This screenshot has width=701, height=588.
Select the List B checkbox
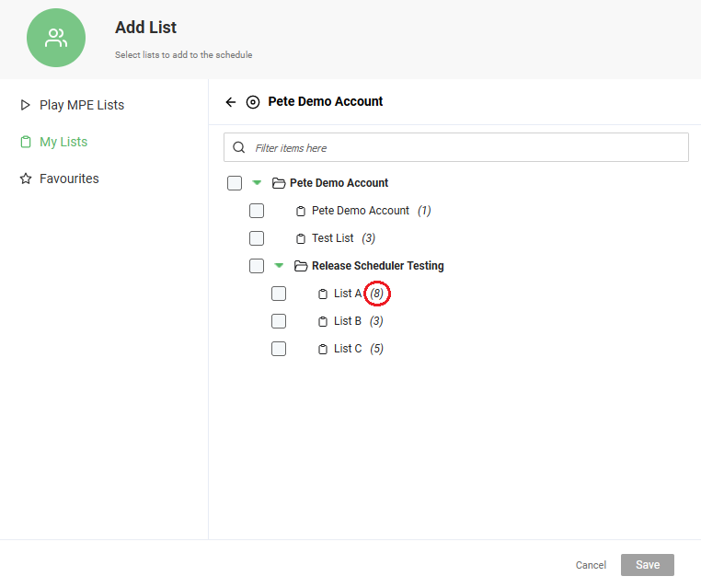[279, 321]
